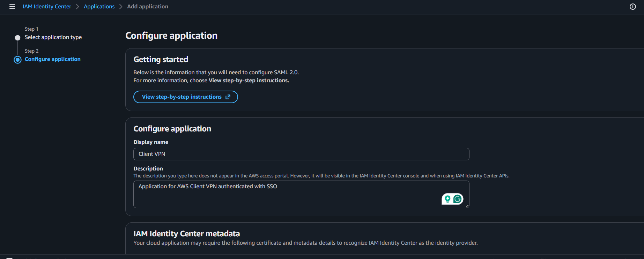Click the Description resize handle
Screen dimensions: 644x259
467,206
